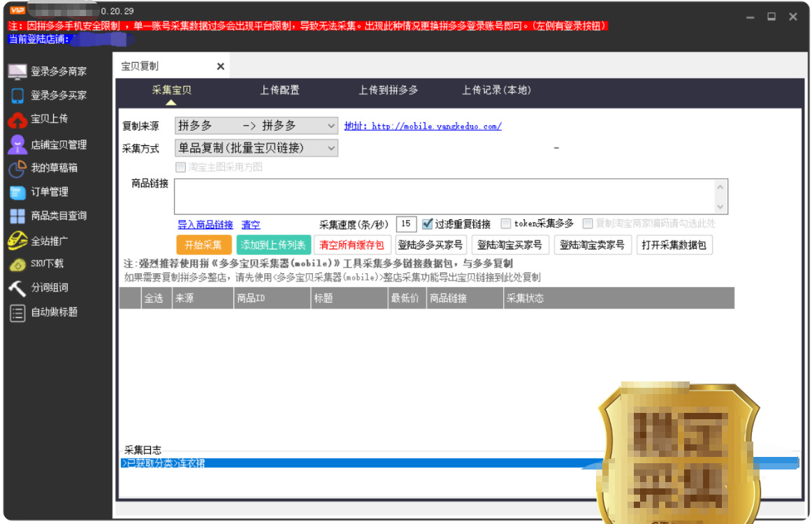Click the 打开采集数据包 button
Image resolution: width=812 pixels, height=524 pixels.
tap(674, 245)
